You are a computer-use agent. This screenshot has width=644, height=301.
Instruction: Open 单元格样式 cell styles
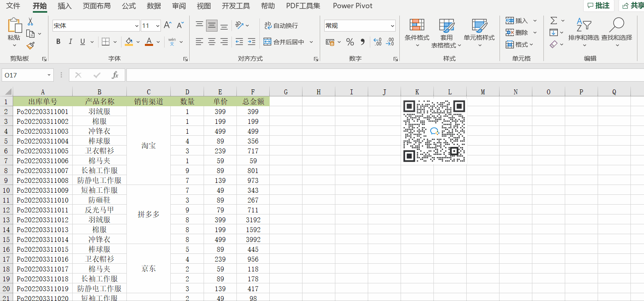pyautogui.click(x=479, y=33)
